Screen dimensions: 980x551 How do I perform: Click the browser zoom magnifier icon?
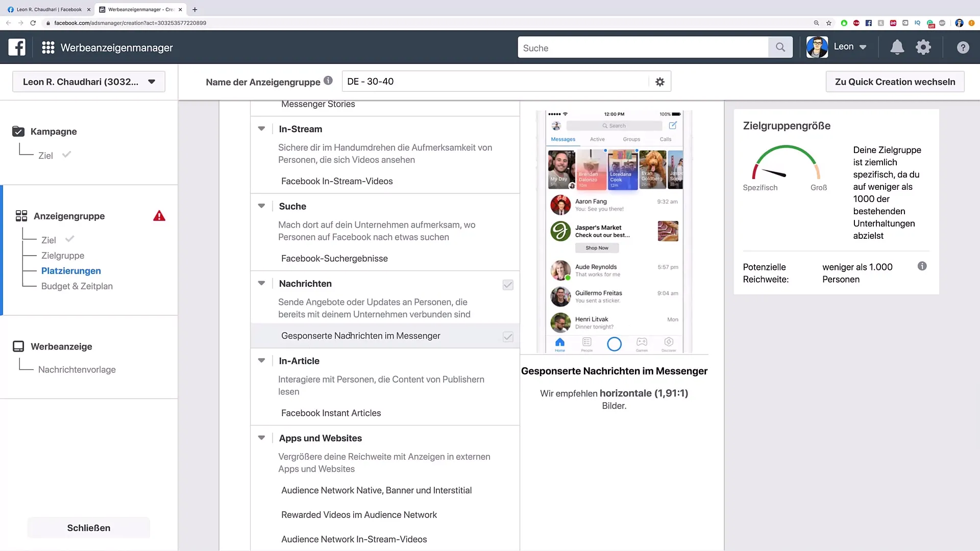[x=816, y=23]
